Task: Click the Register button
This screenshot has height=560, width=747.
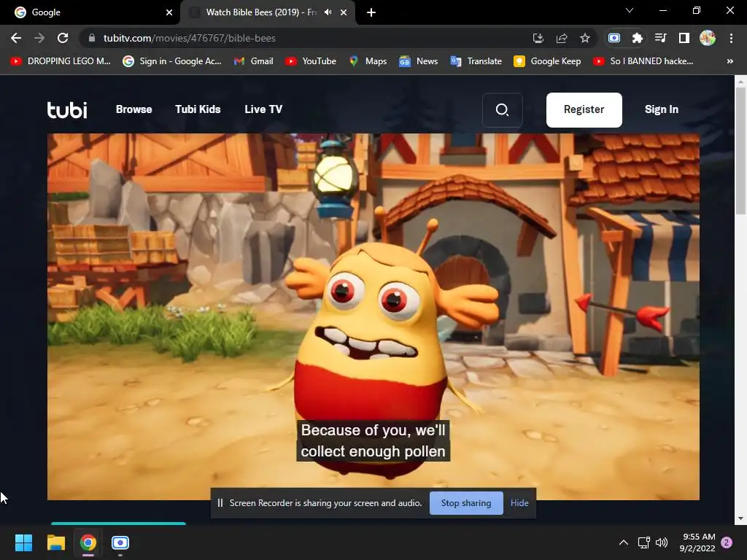Action: pyautogui.click(x=584, y=110)
